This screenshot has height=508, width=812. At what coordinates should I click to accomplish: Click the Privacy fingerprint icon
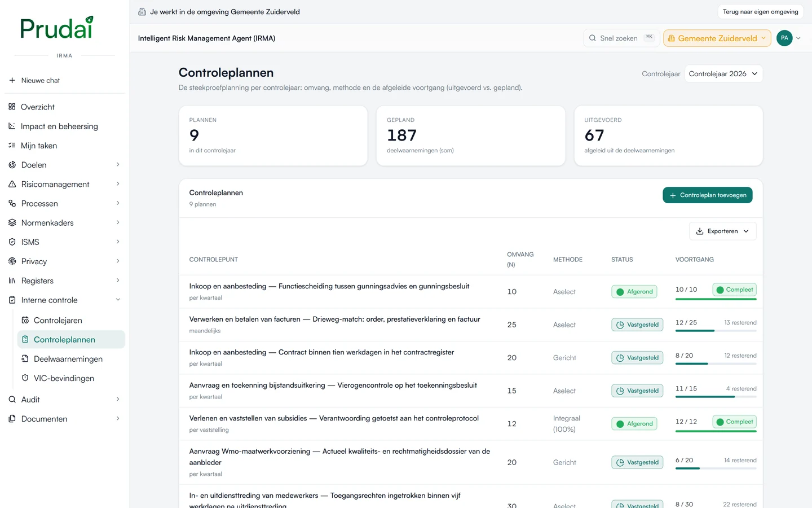tap(12, 261)
